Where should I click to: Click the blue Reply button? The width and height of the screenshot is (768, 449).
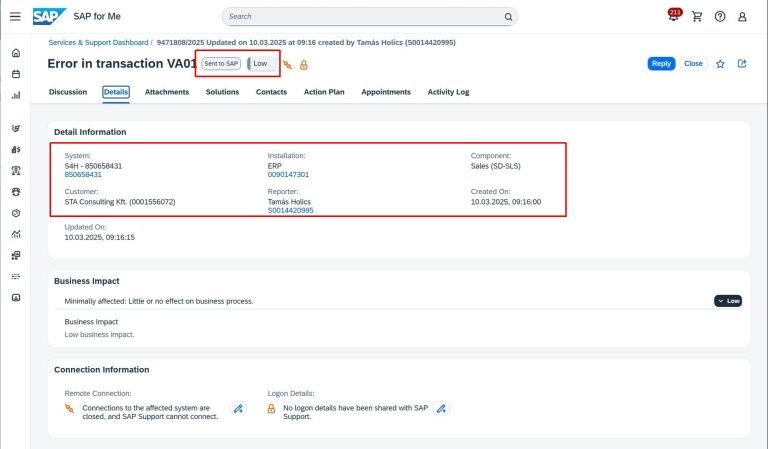(661, 64)
